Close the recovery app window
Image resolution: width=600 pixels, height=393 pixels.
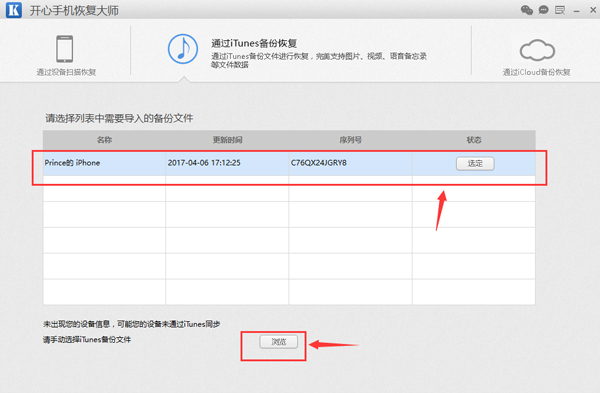[593, 10]
